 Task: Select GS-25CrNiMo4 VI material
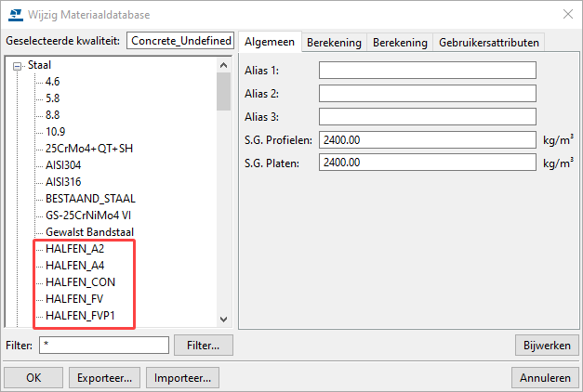click(x=88, y=216)
